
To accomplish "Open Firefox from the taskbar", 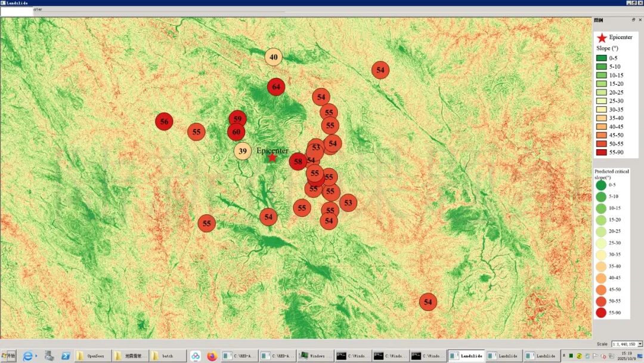I will coord(212,356).
